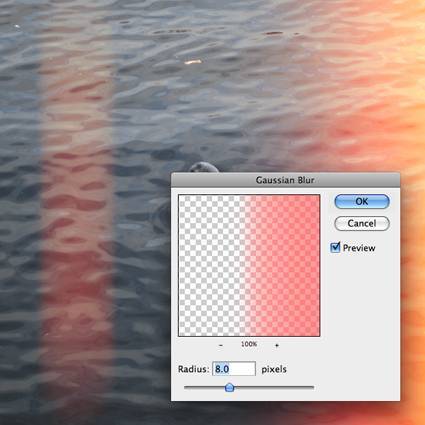Click the transparent checkerboard area in preview
425x425 pixels.
tap(210, 265)
